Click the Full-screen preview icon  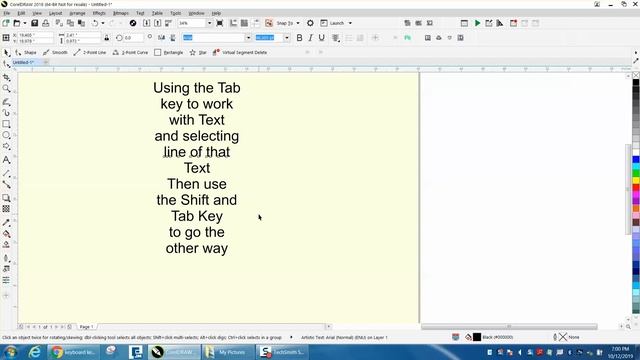coord(220,23)
